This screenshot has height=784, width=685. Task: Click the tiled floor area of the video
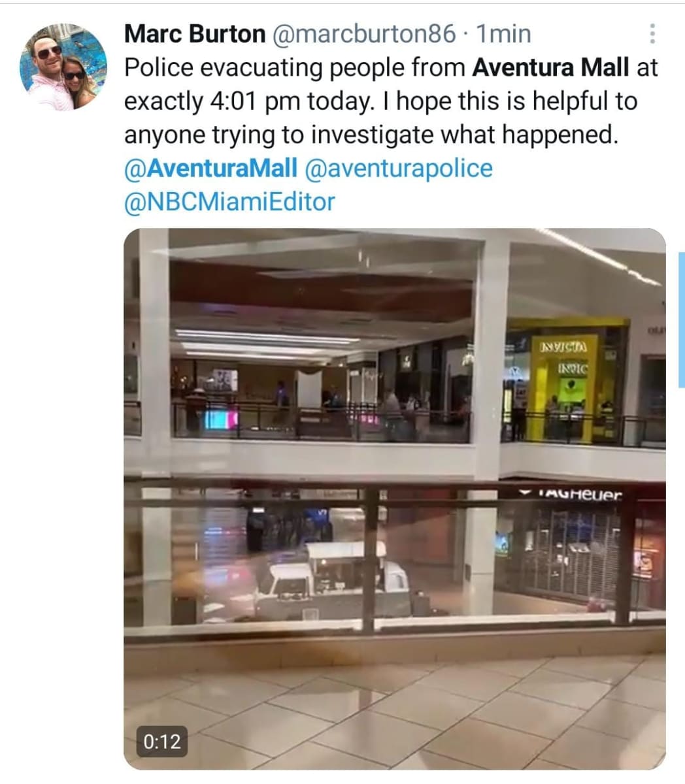(395, 711)
